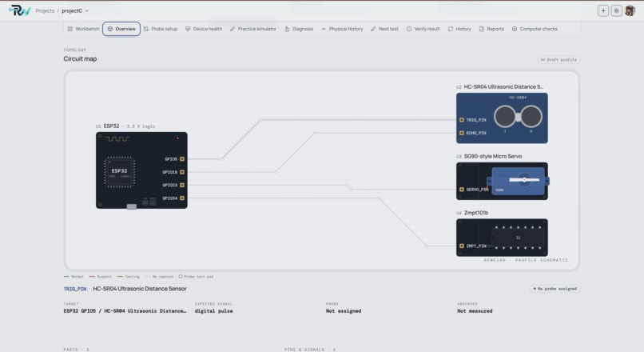Click the ESP32 chip graphic on the board
The image size is (644, 352).
(119, 172)
